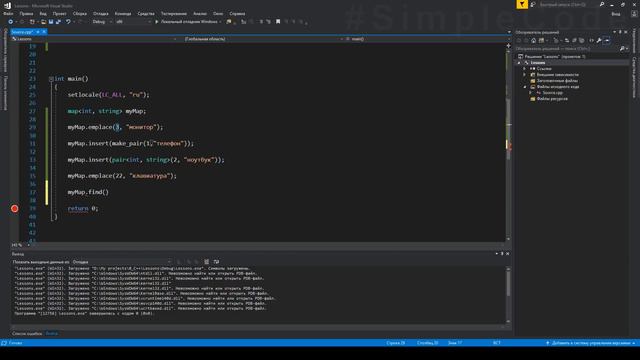The height and width of the screenshot is (360, 640).
Task: Click add to source control status item
Action: [x=591, y=343]
